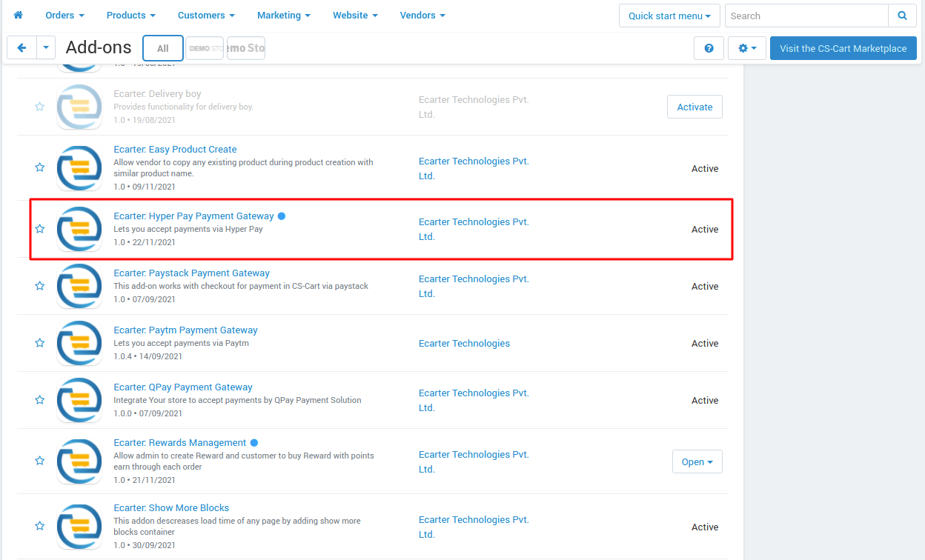
Task: Open the Marketing menu
Action: pos(283,16)
